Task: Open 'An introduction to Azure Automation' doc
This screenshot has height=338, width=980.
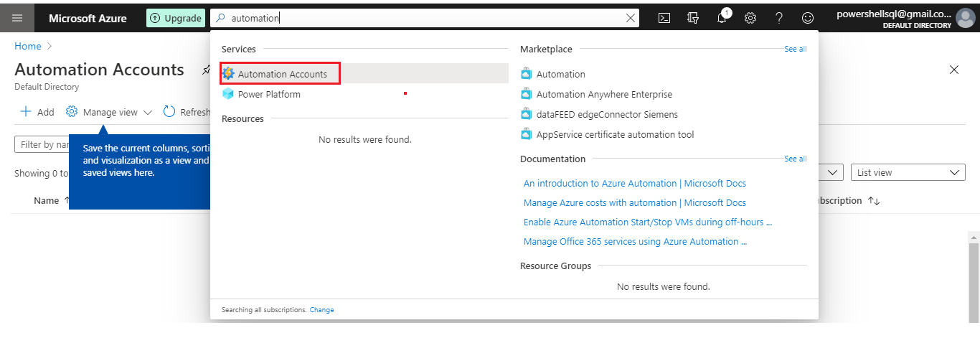Action: coord(634,183)
